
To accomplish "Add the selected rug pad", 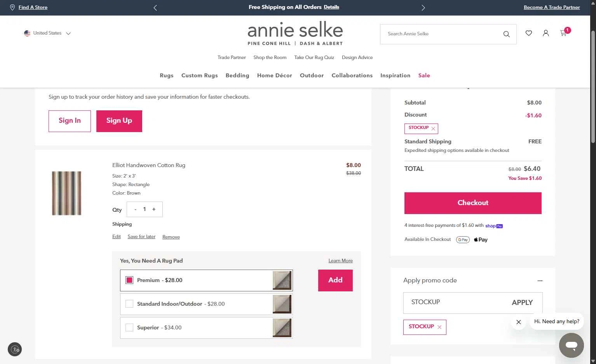I will point(335,280).
